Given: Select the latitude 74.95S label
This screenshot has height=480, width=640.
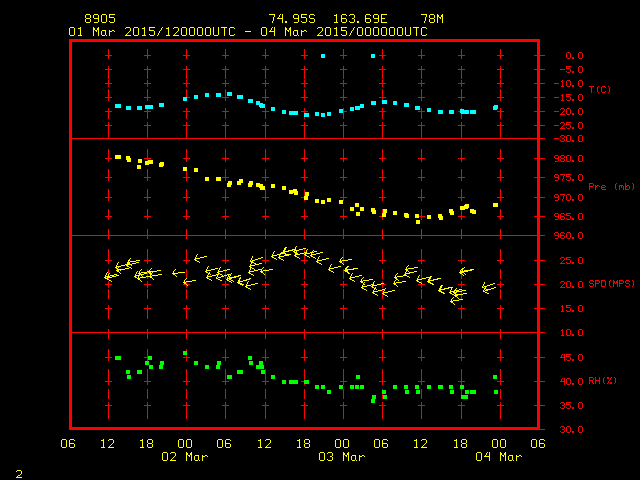Looking at the screenshot, I should pos(292,19).
